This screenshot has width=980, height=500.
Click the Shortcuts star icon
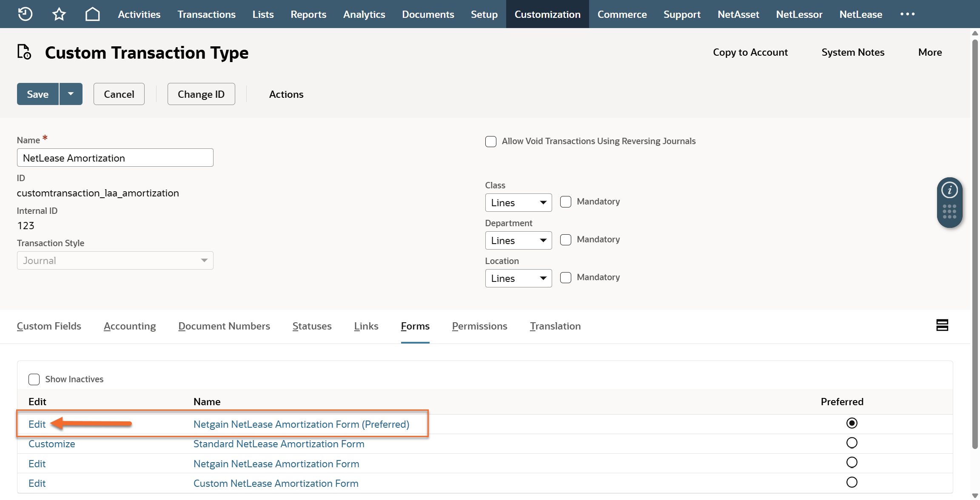point(59,14)
